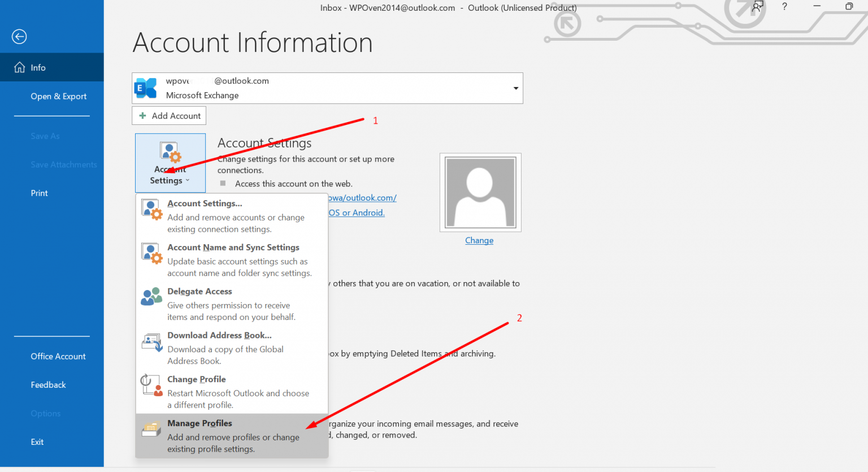This screenshot has height=472, width=868.
Task: Open the email account selector dropdown
Action: point(515,88)
